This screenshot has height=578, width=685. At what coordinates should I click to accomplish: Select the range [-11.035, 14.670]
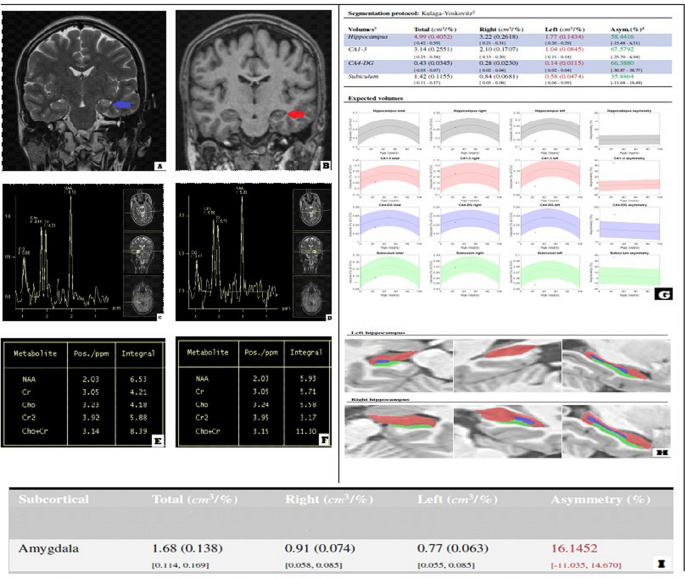click(x=586, y=565)
